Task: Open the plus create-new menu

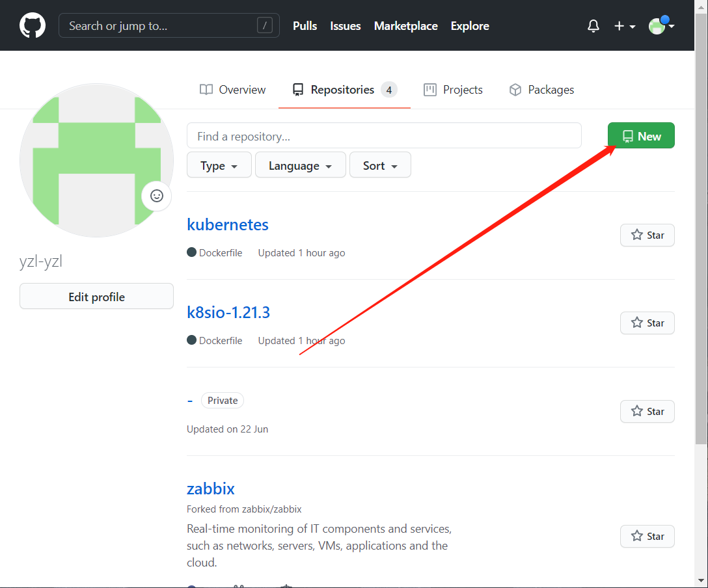Action: (625, 26)
